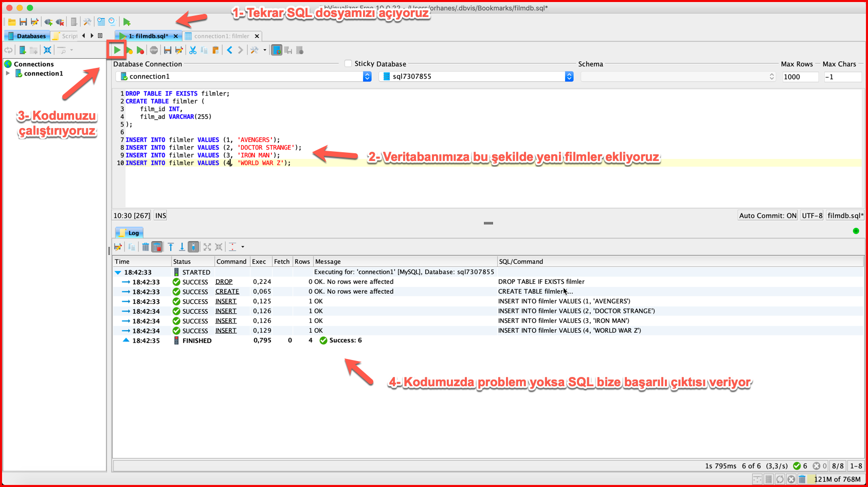Collapse the 18:42:33 STARTED log group
This screenshot has height=487, width=868.
[x=118, y=272]
